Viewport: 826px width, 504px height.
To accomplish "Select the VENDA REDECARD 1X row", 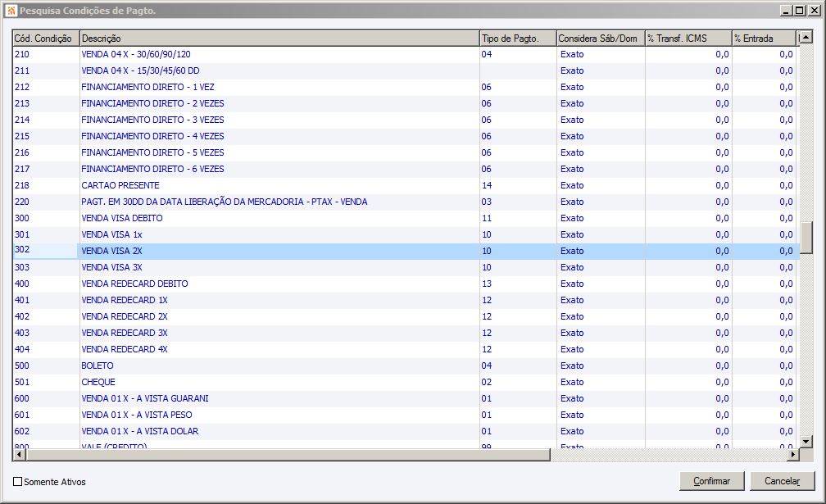I will click(x=406, y=300).
